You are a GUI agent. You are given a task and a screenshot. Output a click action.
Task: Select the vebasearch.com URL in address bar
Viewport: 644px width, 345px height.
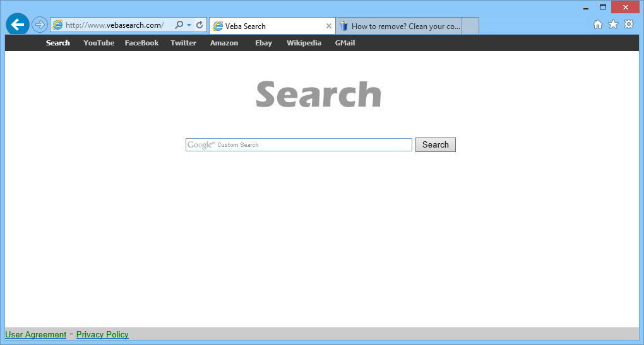pos(114,25)
